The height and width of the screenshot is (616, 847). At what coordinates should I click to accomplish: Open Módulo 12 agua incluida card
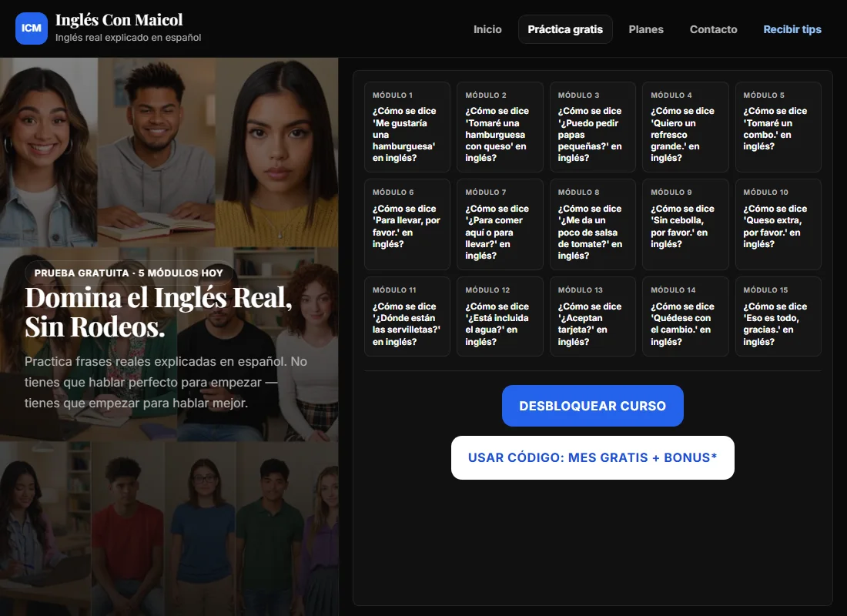pos(500,316)
